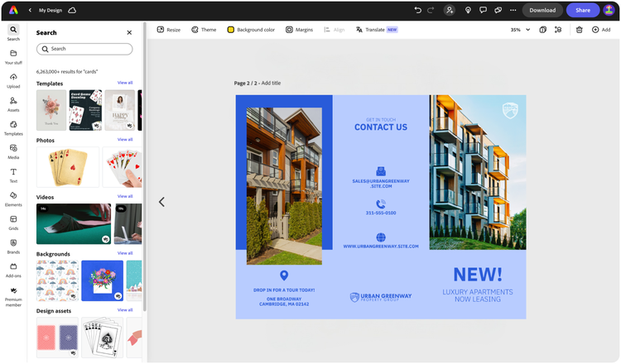Open the Brands panel in the sidebar
This screenshot has width=621, height=364.
click(x=13, y=247)
